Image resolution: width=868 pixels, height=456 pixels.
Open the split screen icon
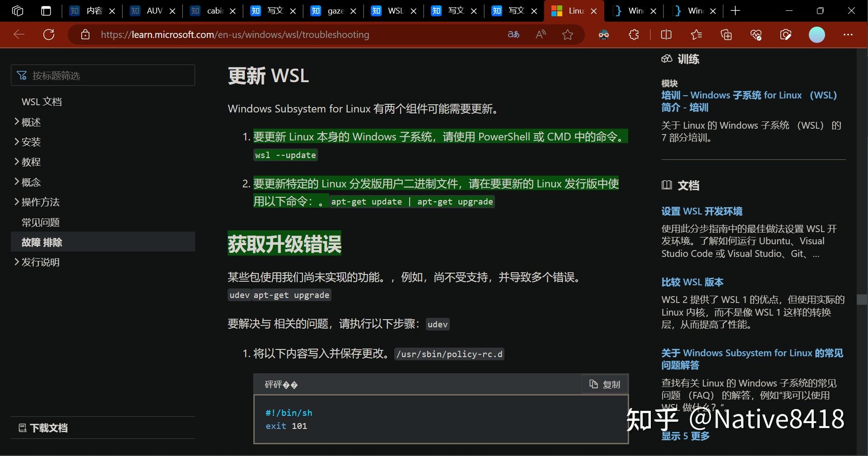[x=666, y=34]
